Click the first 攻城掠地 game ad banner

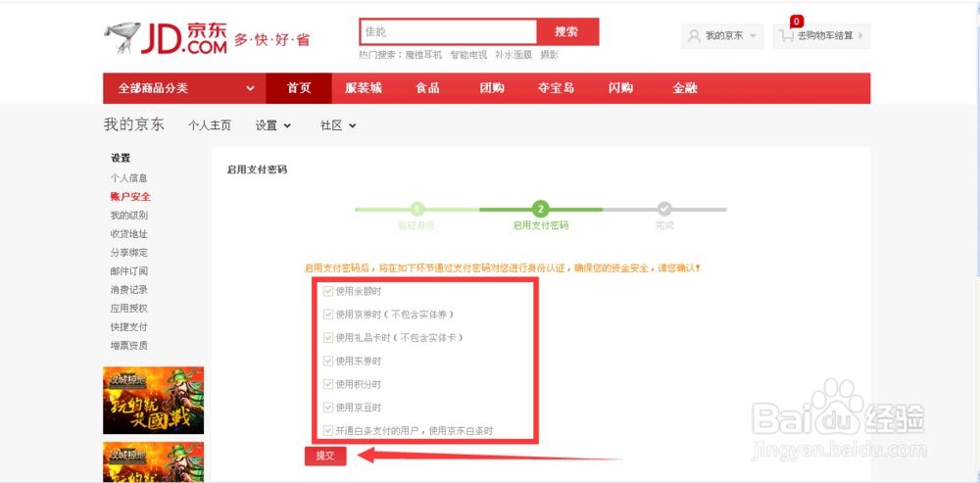pyautogui.click(x=153, y=400)
